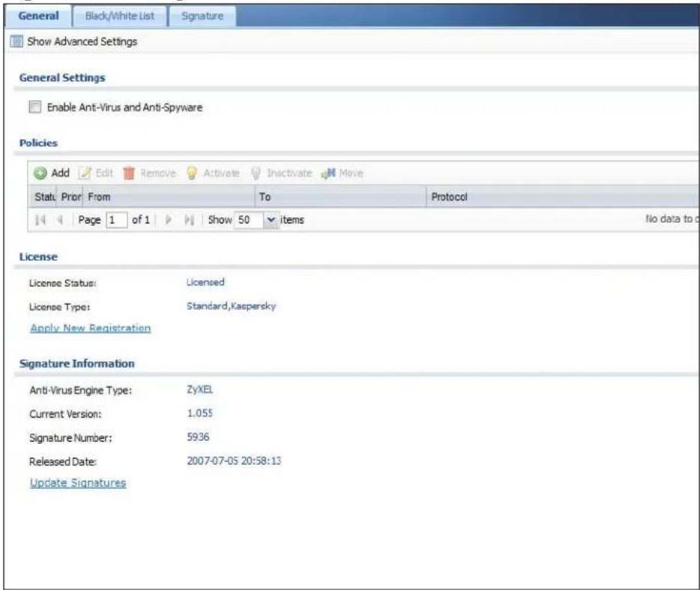700x590 pixels.
Task: Click the Apply New Registration link
Action: coord(90,328)
